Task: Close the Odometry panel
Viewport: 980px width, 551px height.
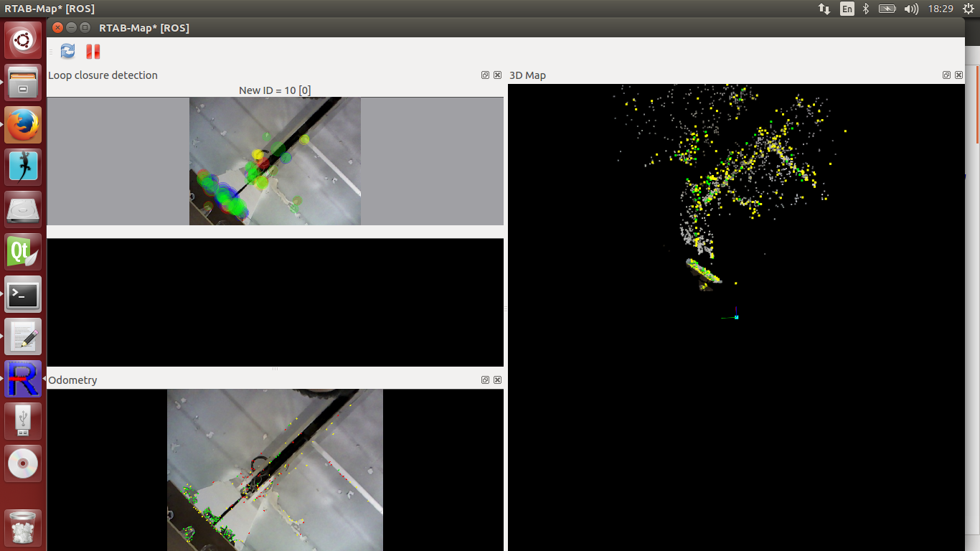Action: (497, 380)
